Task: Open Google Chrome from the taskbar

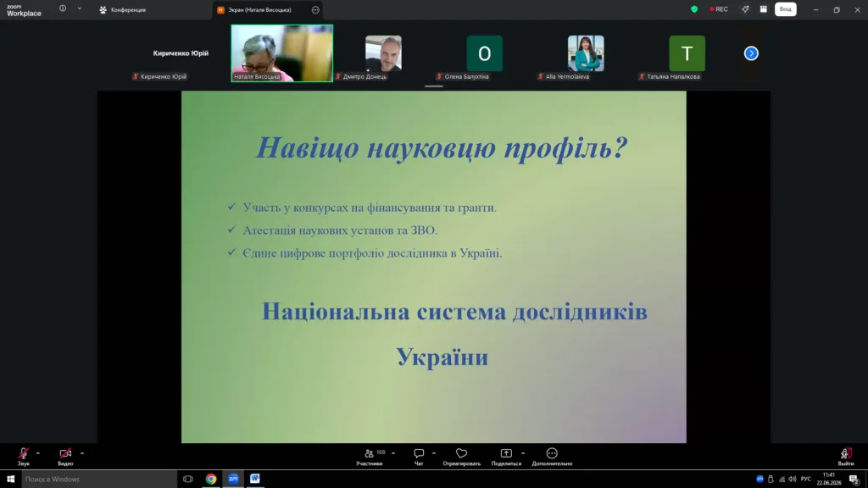Action: tap(211, 480)
